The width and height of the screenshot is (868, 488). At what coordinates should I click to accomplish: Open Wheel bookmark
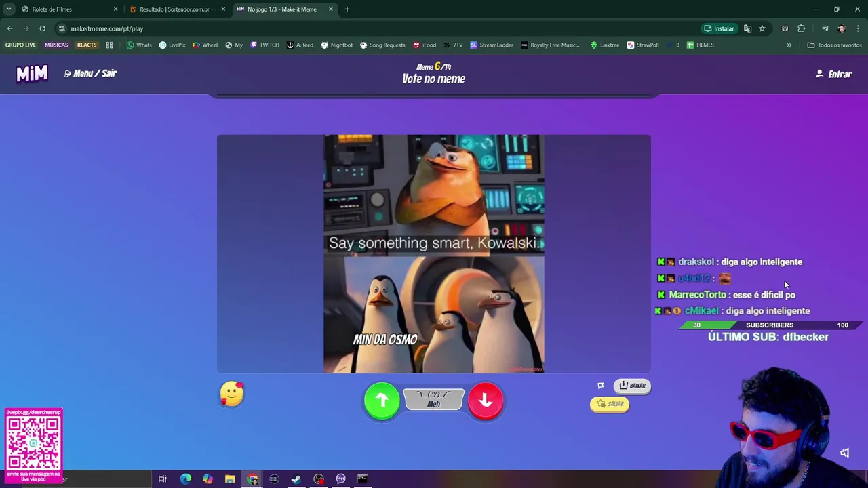click(x=205, y=45)
